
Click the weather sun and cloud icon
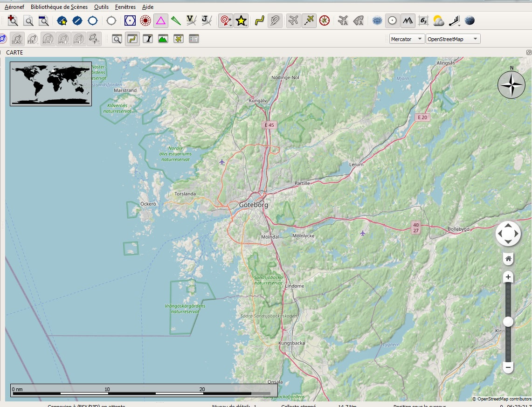click(x=438, y=21)
